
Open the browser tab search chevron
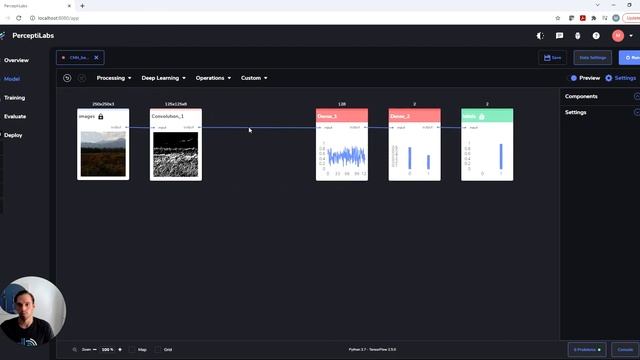click(598, 5)
